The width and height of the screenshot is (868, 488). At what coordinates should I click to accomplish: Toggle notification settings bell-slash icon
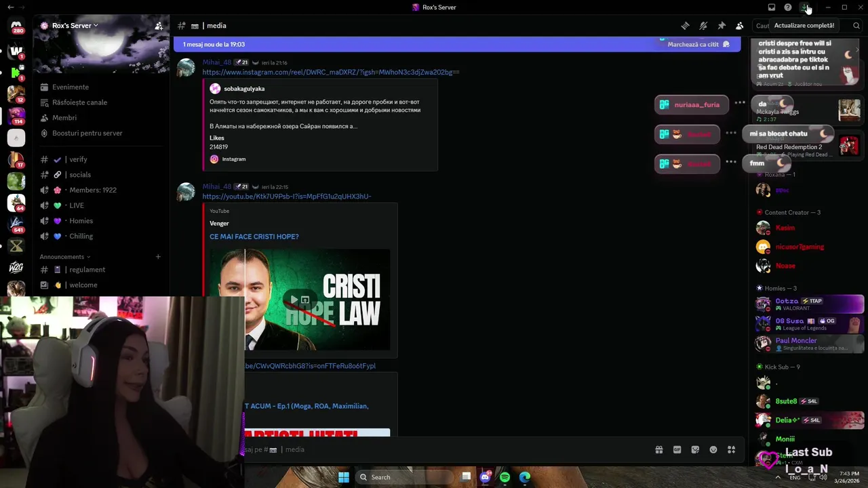click(x=703, y=26)
